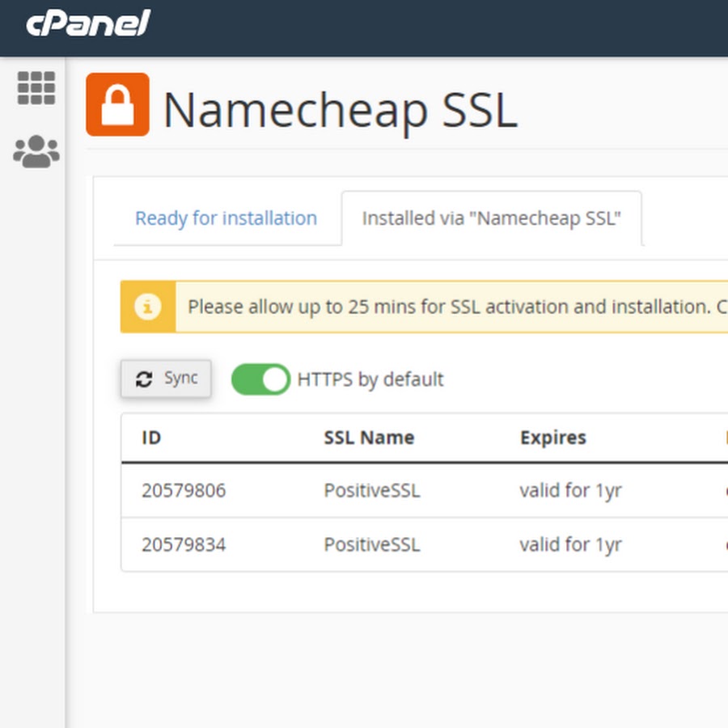Click the "HTTPS by default" label text

(x=370, y=379)
